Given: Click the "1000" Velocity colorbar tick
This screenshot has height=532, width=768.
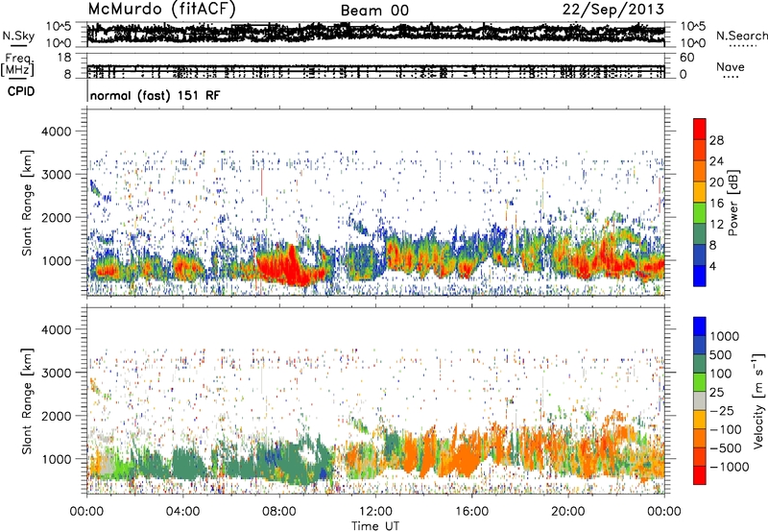Looking at the screenshot, I should pyautogui.click(x=724, y=336).
